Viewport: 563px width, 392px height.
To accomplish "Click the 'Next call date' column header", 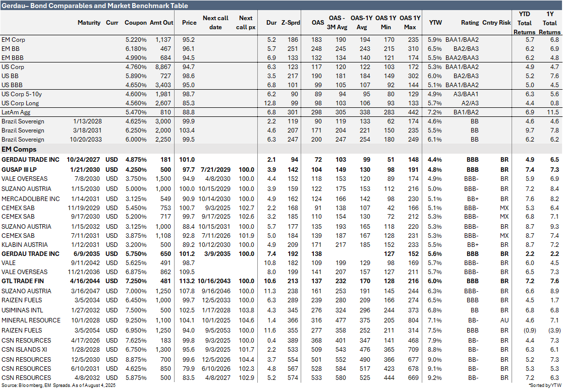I will [215, 23].
